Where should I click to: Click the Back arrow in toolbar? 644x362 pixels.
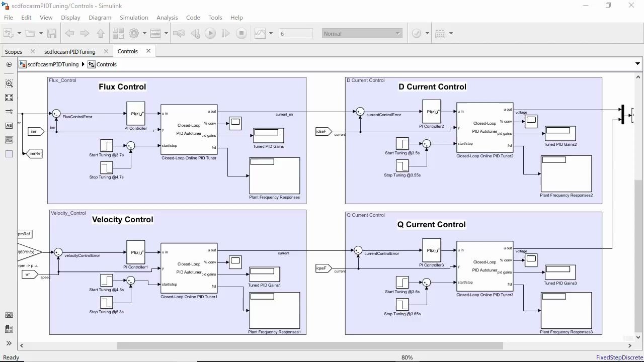coord(70,33)
